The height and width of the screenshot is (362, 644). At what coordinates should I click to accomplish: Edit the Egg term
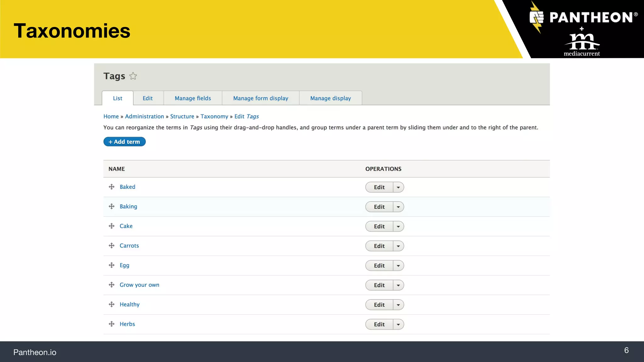click(379, 266)
